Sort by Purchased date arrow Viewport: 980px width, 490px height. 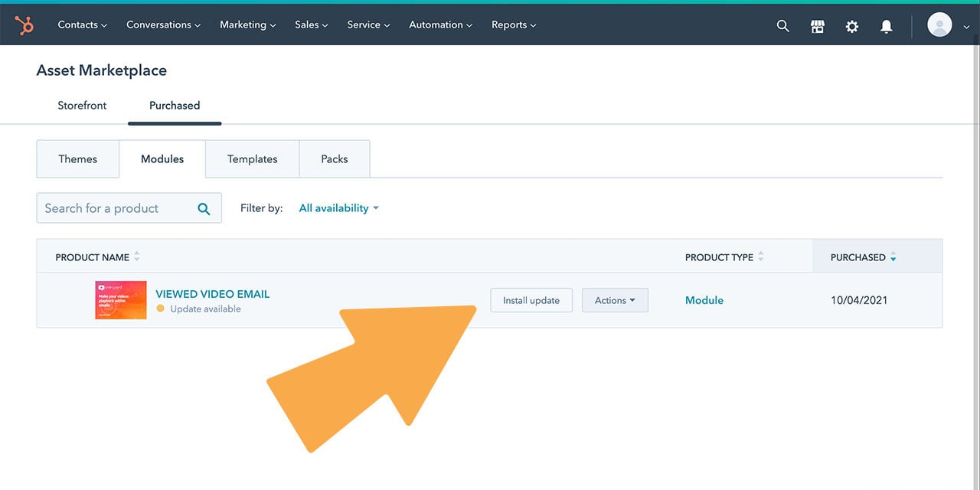pyautogui.click(x=893, y=257)
